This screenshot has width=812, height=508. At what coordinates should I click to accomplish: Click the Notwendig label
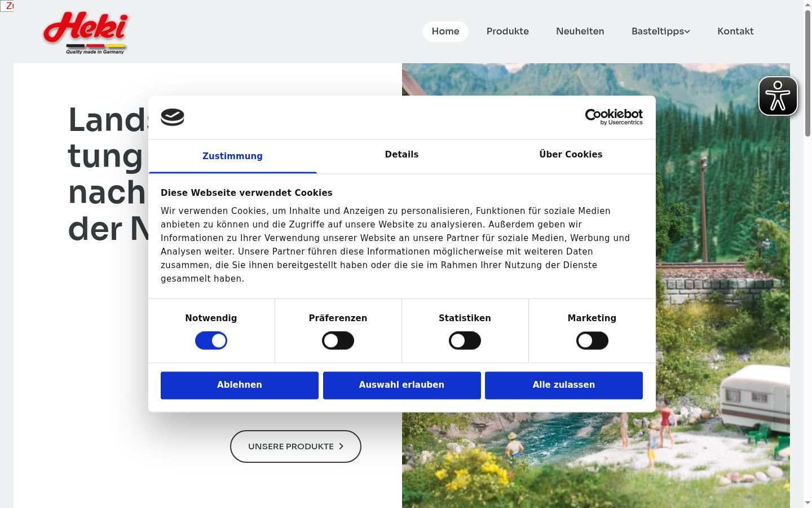(x=211, y=318)
